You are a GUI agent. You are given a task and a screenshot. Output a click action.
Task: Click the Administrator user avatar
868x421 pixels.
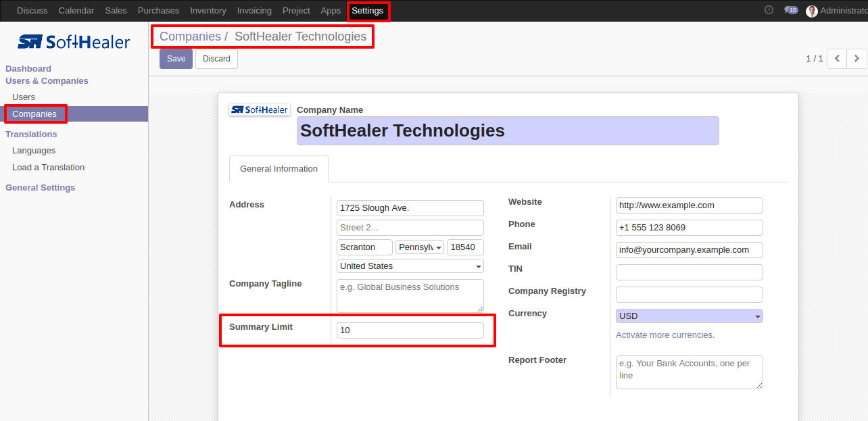(x=812, y=11)
